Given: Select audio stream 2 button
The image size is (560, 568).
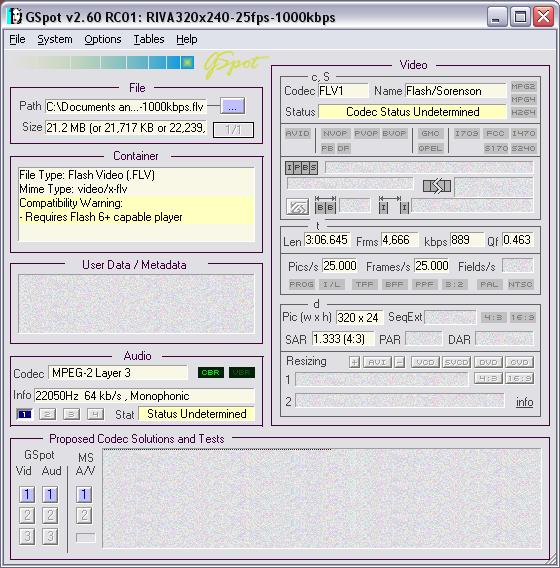Looking at the screenshot, I should [x=47, y=414].
